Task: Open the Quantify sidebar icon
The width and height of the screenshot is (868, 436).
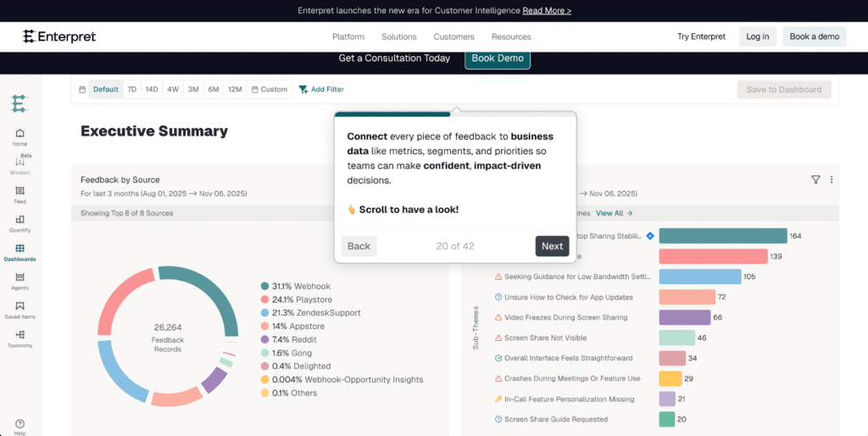Action: click(x=19, y=220)
